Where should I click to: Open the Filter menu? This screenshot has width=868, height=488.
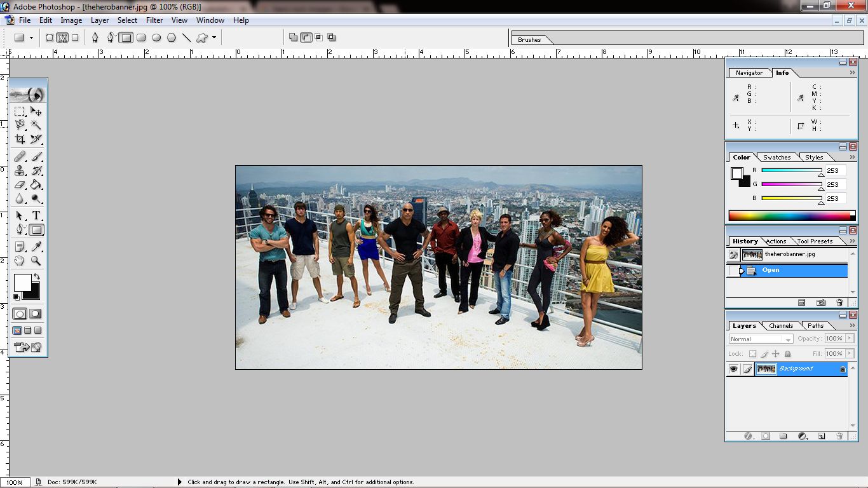[154, 20]
